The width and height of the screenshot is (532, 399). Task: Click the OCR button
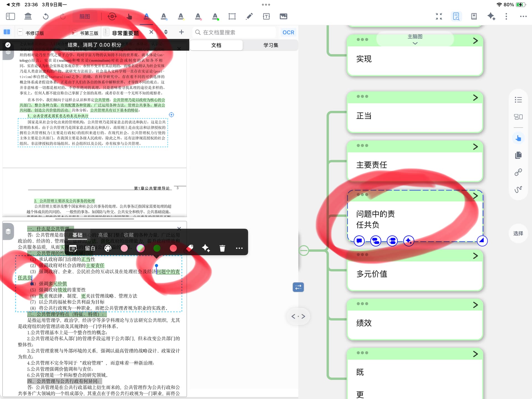[x=288, y=32]
